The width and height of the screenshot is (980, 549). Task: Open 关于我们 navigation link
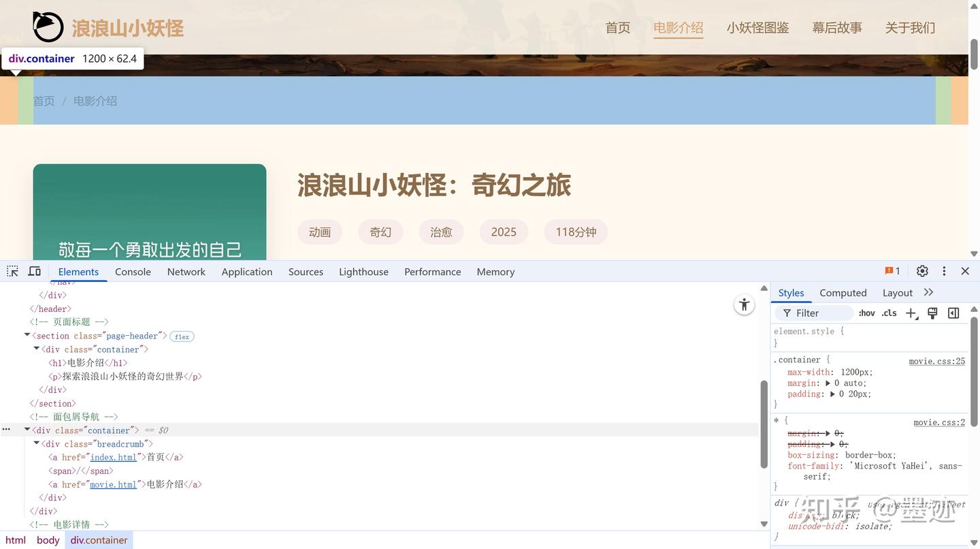[910, 28]
